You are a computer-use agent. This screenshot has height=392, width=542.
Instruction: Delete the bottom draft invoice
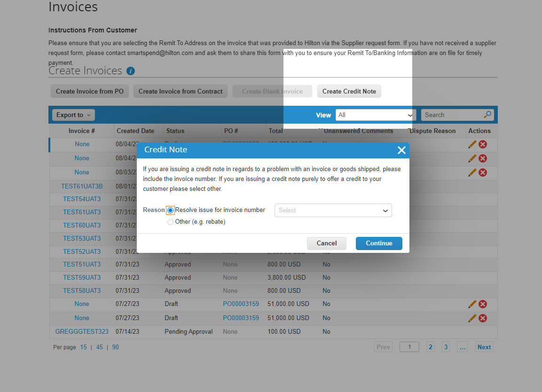pos(472,318)
